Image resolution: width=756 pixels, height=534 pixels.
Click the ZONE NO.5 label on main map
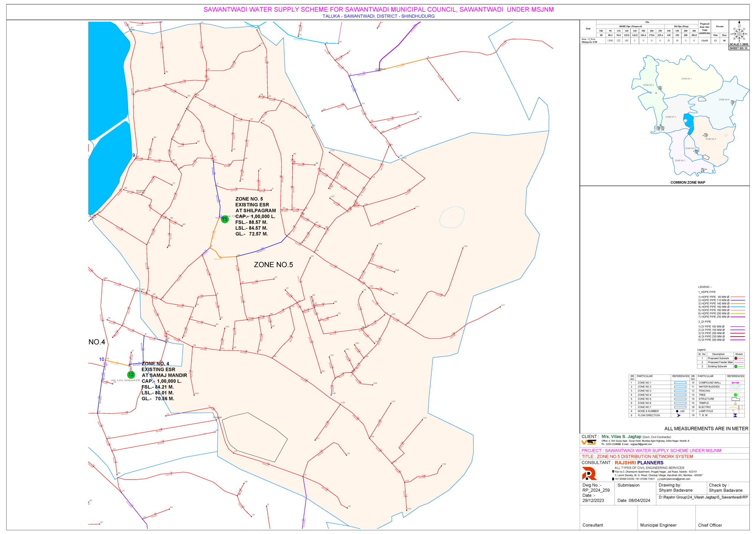pos(273,265)
